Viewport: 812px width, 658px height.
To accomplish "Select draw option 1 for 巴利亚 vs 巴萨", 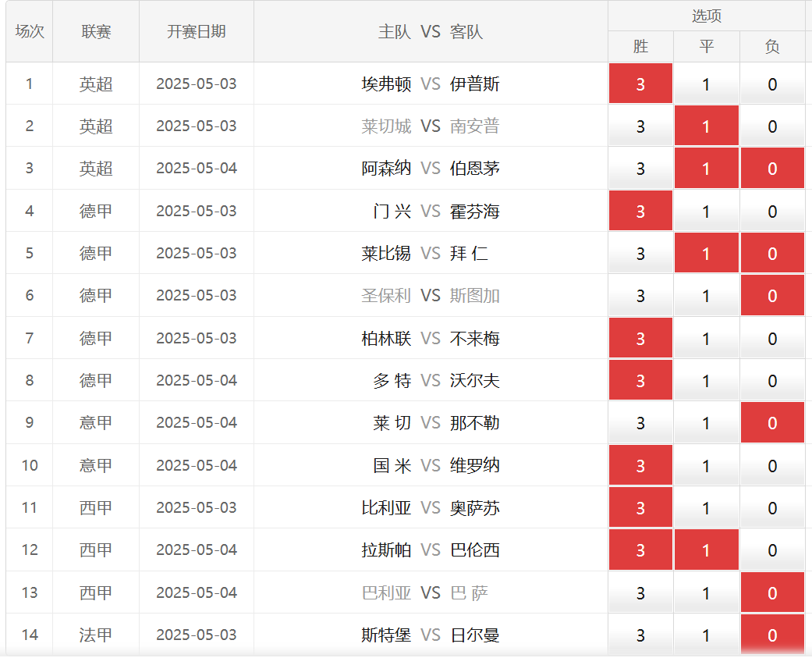I will (707, 592).
